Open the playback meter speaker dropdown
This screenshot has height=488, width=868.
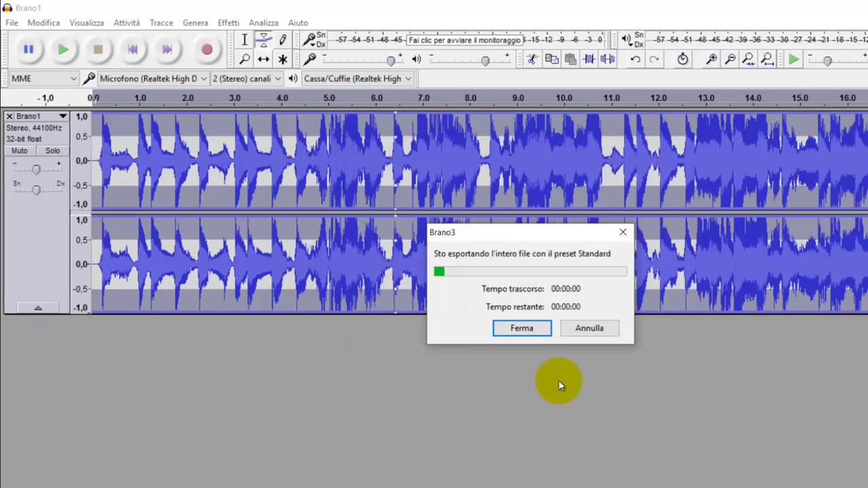627,39
